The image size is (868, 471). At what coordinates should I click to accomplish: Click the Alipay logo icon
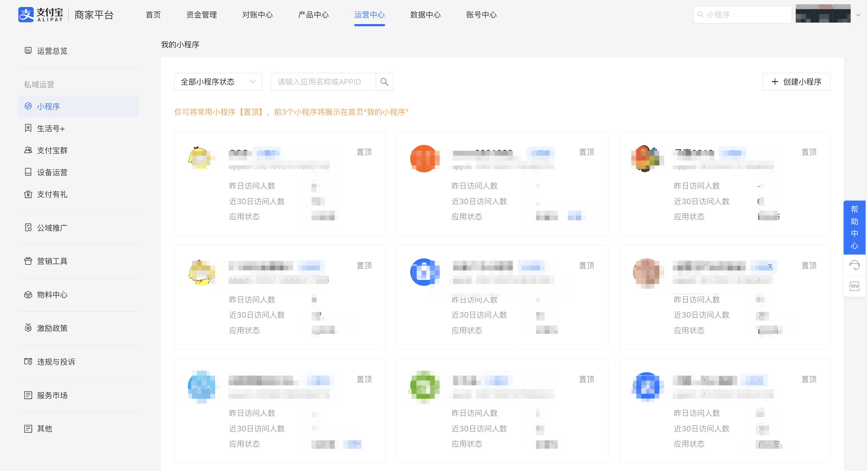coord(26,14)
